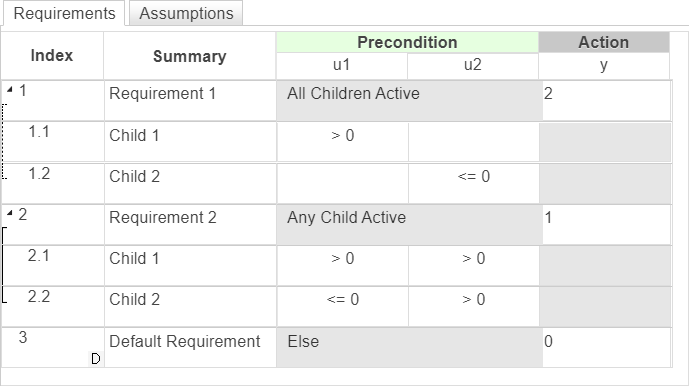Select the All Children Active precondition cell

[x=409, y=101]
